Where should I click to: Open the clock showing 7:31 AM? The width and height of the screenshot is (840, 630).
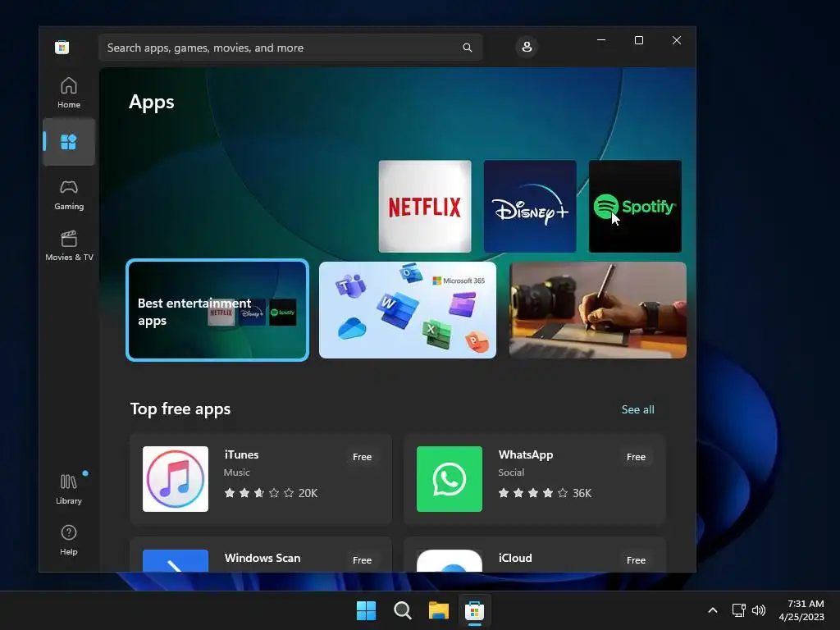coord(801,610)
